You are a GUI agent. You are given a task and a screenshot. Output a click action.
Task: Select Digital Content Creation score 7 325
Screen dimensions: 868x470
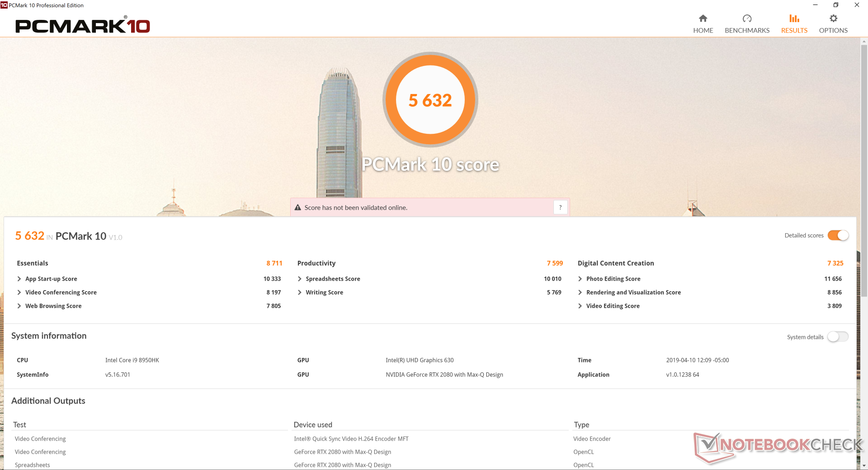[x=835, y=263]
